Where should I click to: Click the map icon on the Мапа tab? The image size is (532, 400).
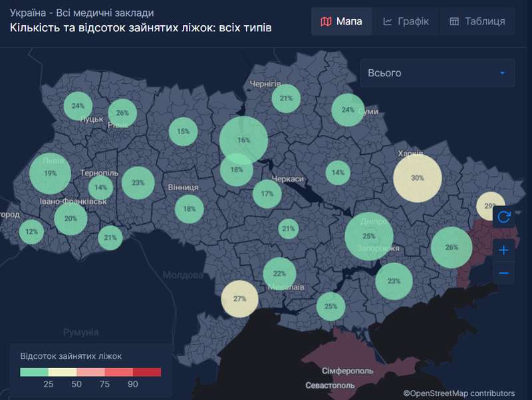(x=325, y=21)
